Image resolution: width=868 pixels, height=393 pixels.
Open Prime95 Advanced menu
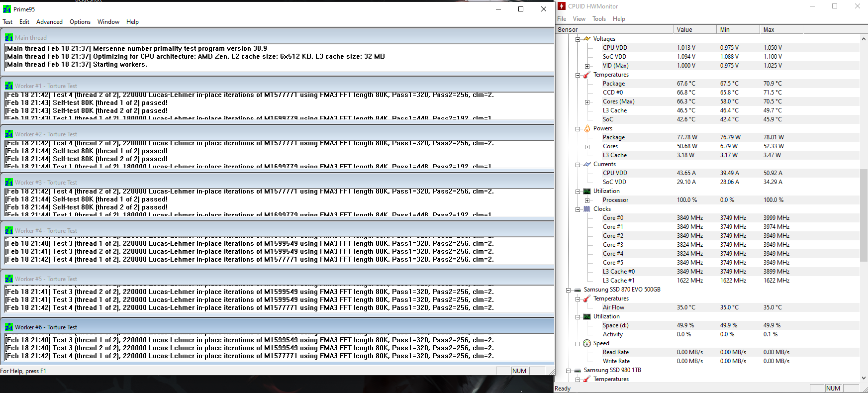coord(49,22)
